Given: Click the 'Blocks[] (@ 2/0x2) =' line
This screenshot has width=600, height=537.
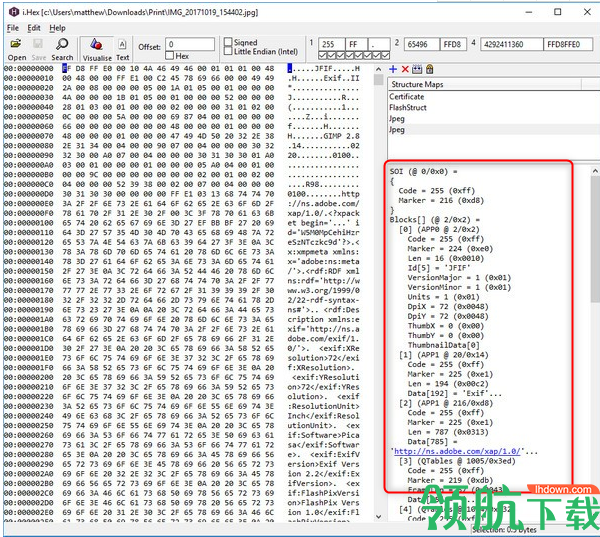Looking at the screenshot, I should 434,220.
